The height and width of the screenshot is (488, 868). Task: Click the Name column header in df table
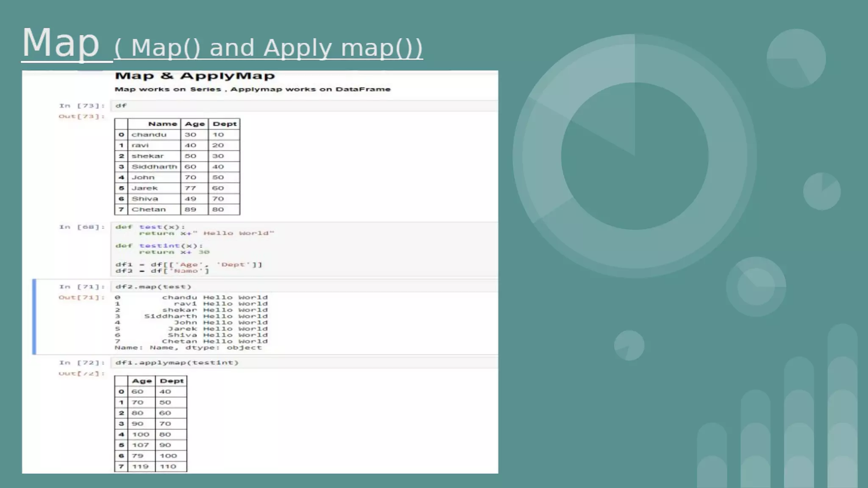(162, 124)
